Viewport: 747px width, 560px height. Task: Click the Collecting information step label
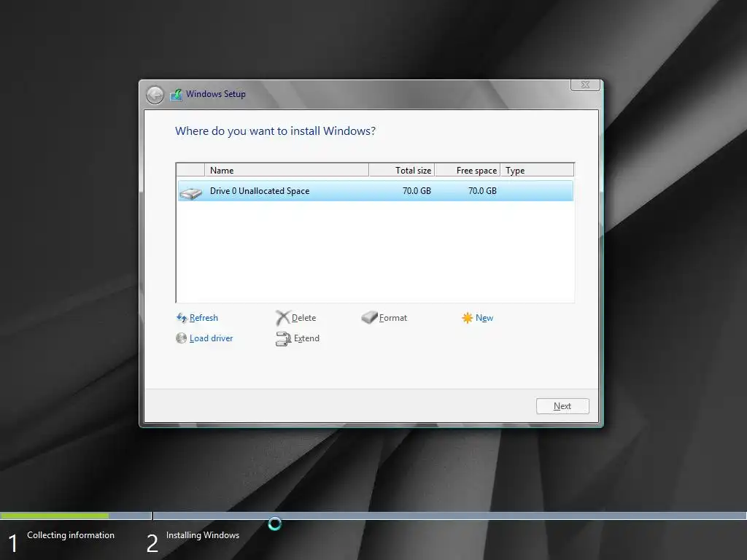[71, 535]
